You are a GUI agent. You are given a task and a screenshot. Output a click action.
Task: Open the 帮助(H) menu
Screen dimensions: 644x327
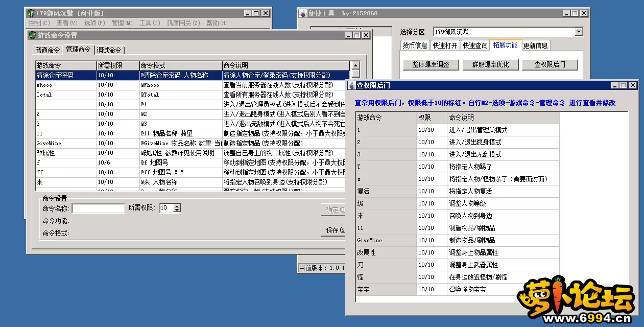click(217, 23)
